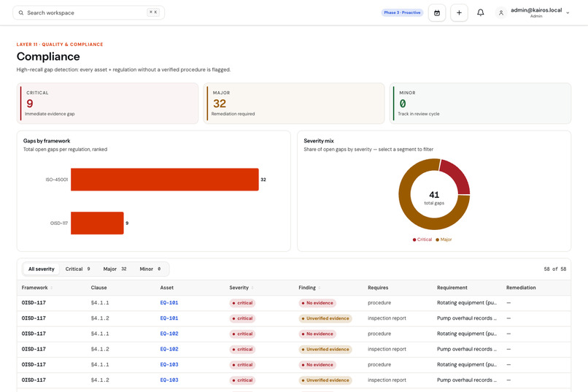
Task: Click the 'Compliance' page heading
Action: pyautogui.click(x=48, y=56)
